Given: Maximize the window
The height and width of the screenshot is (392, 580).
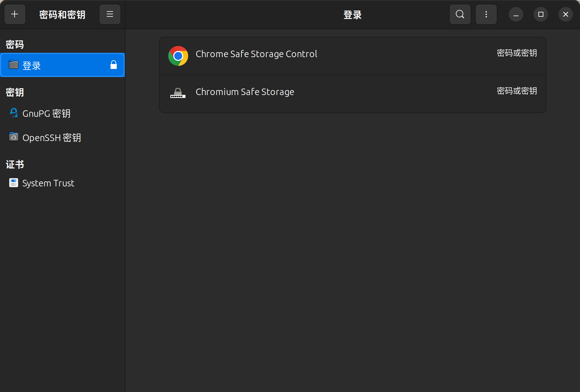Looking at the screenshot, I should pyautogui.click(x=541, y=14).
